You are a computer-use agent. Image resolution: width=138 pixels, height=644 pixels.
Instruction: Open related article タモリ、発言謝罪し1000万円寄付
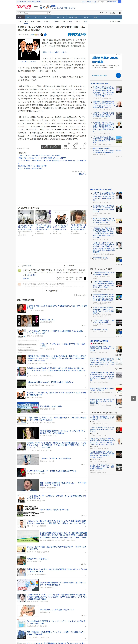tap(30, 168)
